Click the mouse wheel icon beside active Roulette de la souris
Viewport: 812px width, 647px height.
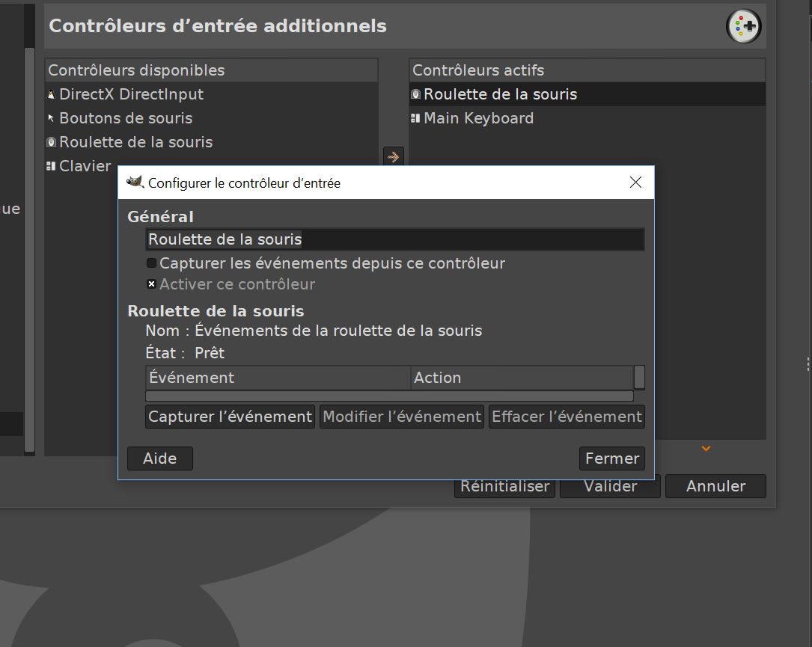click(x=415, y=94)
